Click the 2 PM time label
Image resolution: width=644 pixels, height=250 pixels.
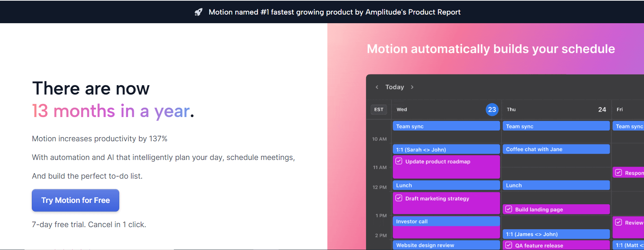click(x=381, y=235)
